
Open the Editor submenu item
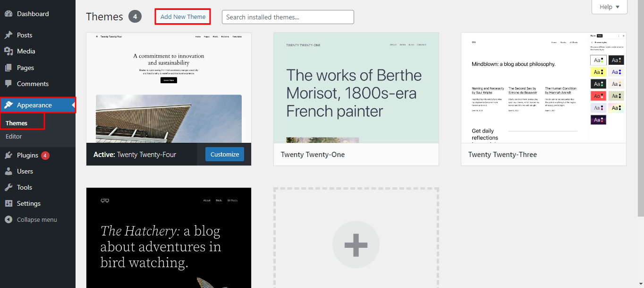pos(14,136)
